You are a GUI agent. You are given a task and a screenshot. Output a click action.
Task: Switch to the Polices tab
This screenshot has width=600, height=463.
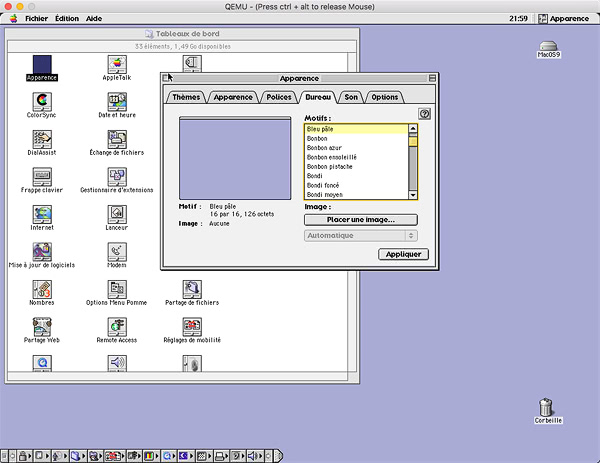[x=279, y=97]
